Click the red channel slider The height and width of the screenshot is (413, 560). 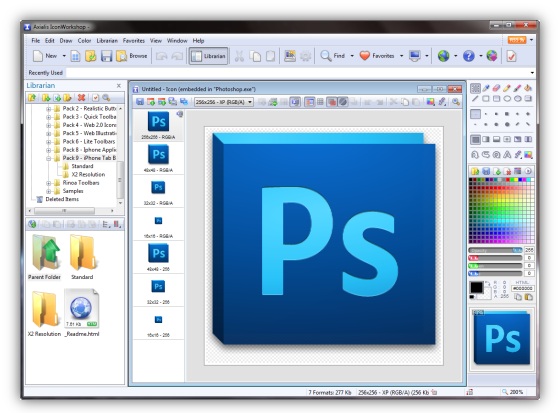click(495, 258)
